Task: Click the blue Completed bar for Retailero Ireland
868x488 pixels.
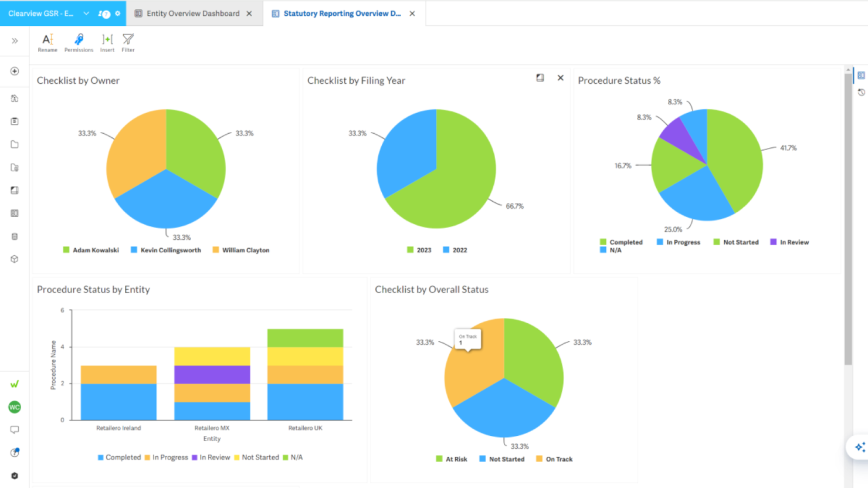Action: pyautogui.click(x=118, y=402)
